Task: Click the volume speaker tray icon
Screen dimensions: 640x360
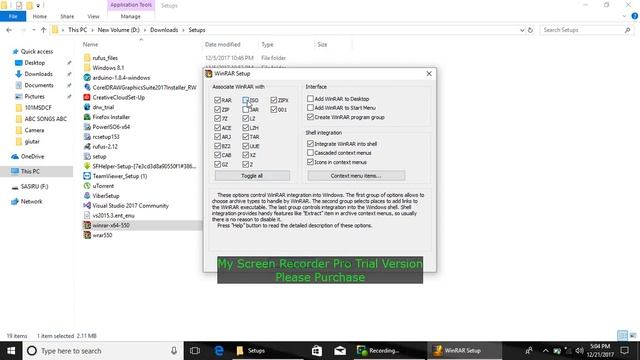Action: tap(579, 351)
